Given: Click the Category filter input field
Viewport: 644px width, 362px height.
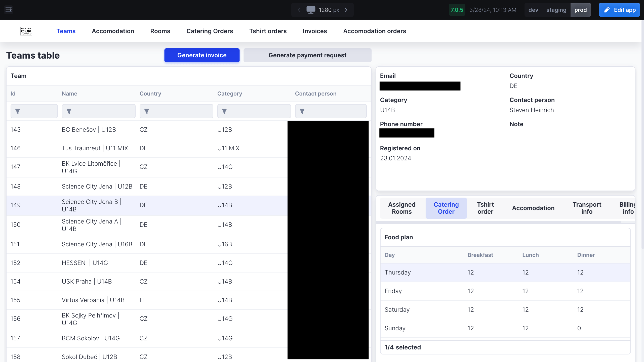Looking at the screenshot, I should click(254, 111).
